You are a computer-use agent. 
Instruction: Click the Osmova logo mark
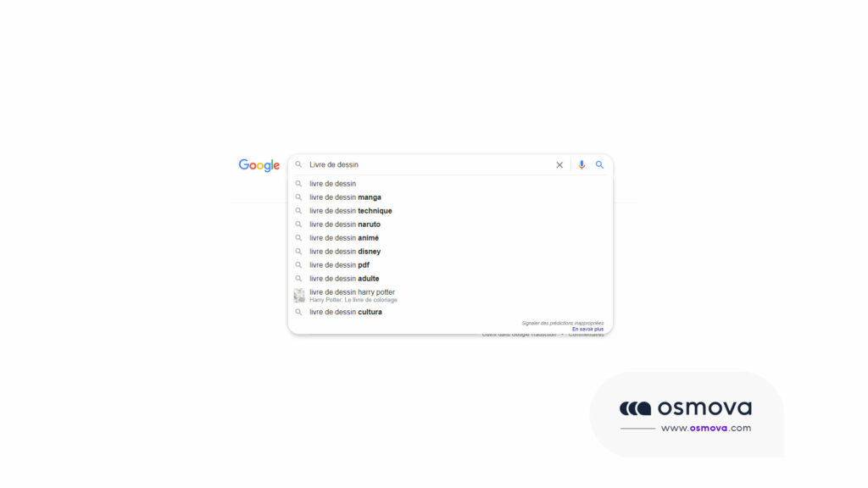click(x=635, y=408)
